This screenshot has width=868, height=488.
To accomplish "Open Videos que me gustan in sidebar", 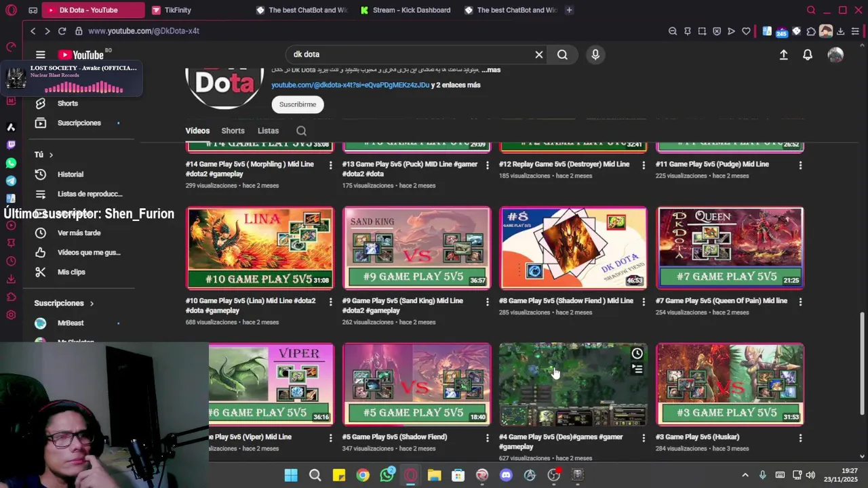I will pyautogui.click(x=89, y=252).
